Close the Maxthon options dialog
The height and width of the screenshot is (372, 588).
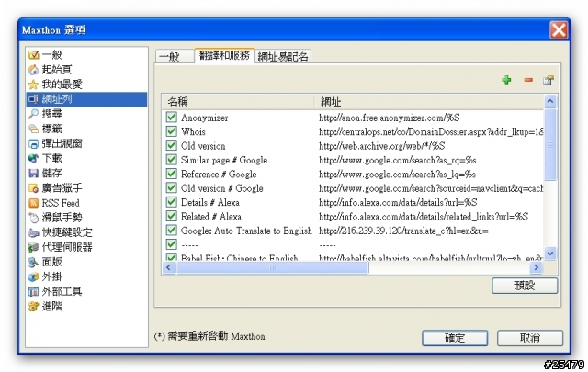559,30
